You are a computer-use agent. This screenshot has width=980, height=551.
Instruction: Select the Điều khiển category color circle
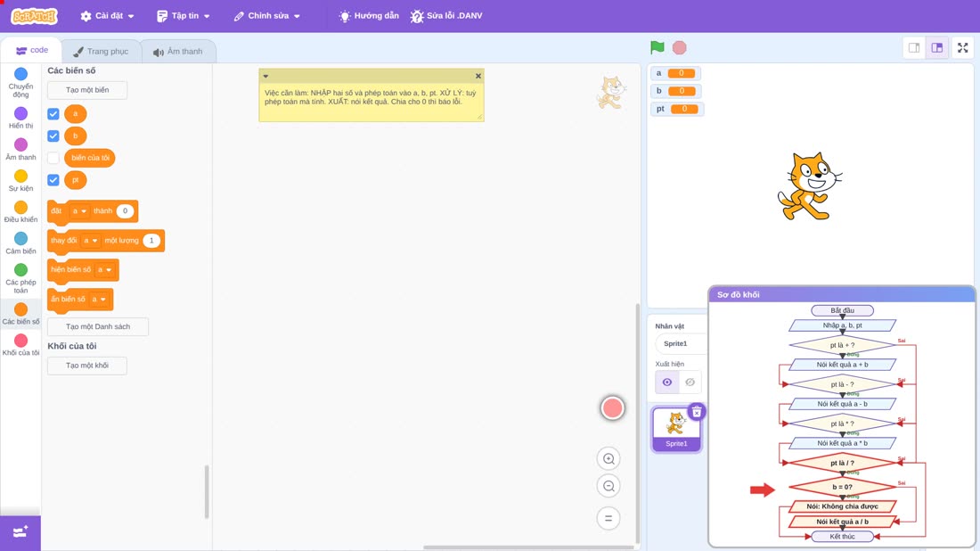pyautogui.click(x=20, y=207)
